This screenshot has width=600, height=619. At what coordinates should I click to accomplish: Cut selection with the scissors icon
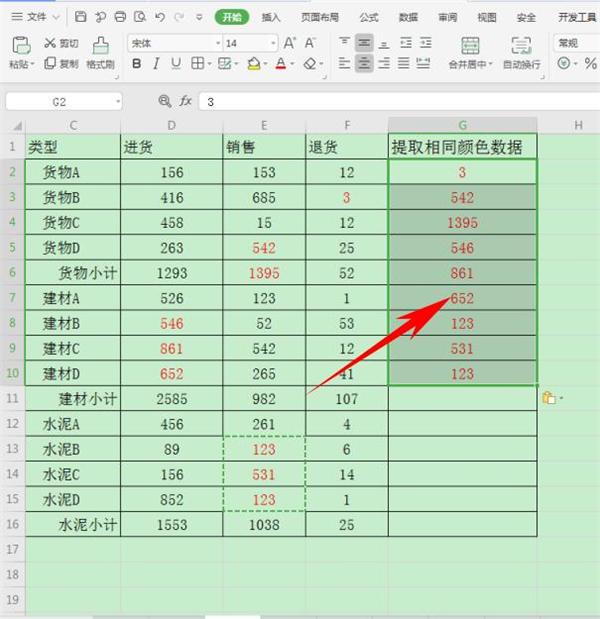pyautogui.click(x=50, y=43)
